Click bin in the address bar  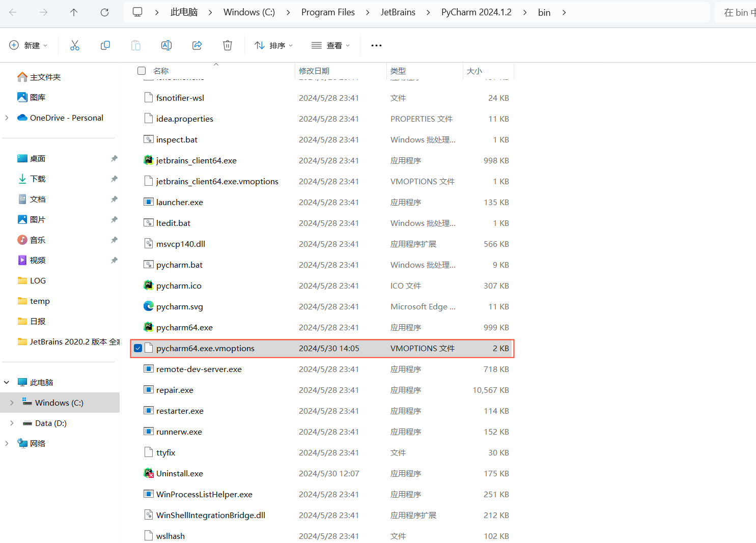pos(544,12)
